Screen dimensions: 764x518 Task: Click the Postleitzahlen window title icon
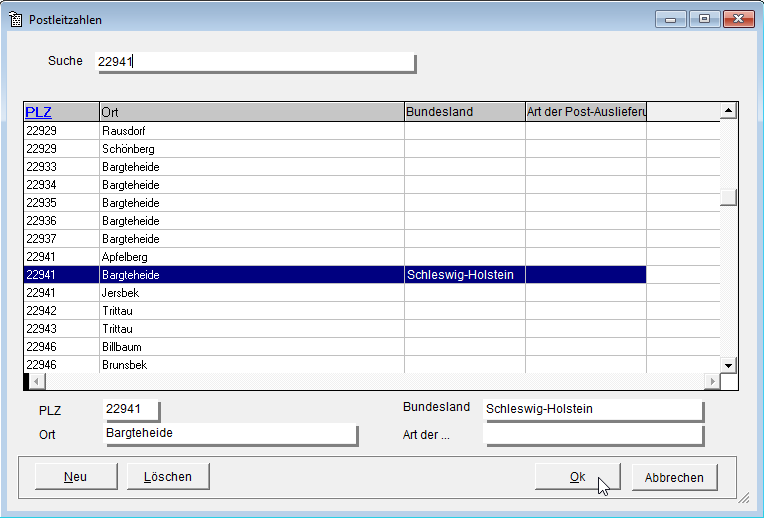16,19
